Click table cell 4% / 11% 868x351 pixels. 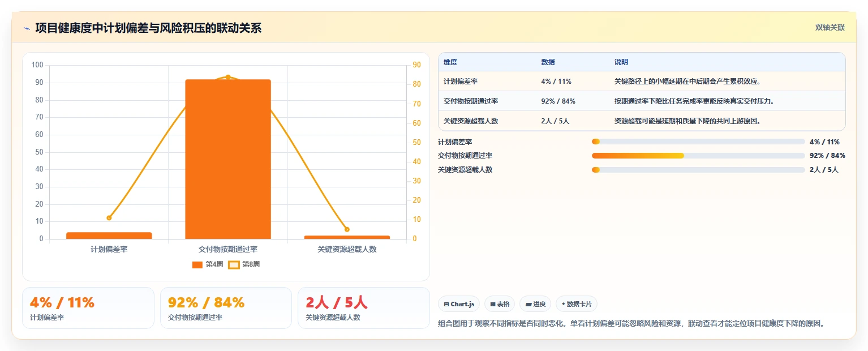click(556, 82)
